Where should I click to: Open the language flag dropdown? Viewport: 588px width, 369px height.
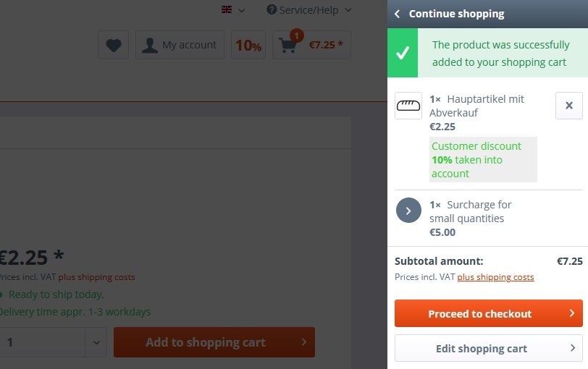tap(233, 10)
